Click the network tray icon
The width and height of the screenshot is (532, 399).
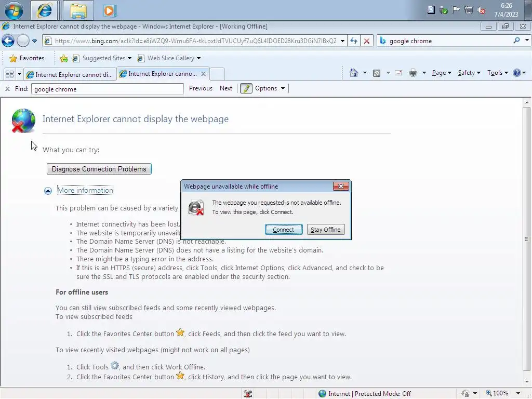[468, 10]
